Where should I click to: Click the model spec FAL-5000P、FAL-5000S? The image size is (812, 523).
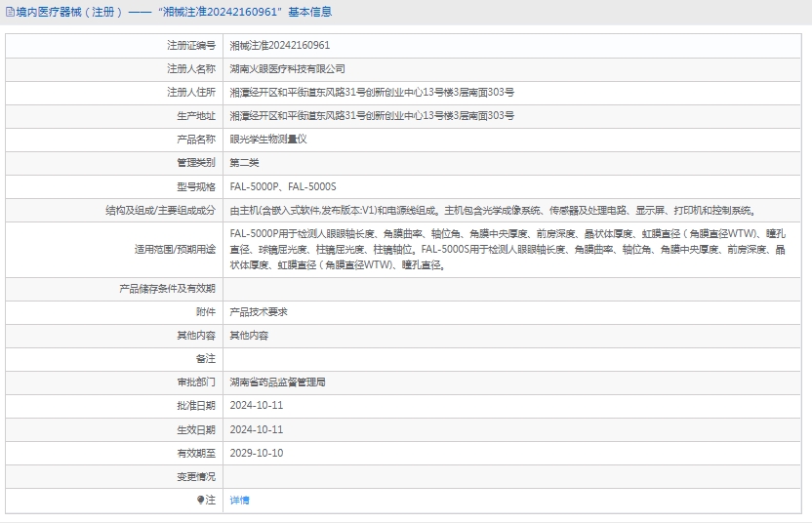click(x=282, y=186)
